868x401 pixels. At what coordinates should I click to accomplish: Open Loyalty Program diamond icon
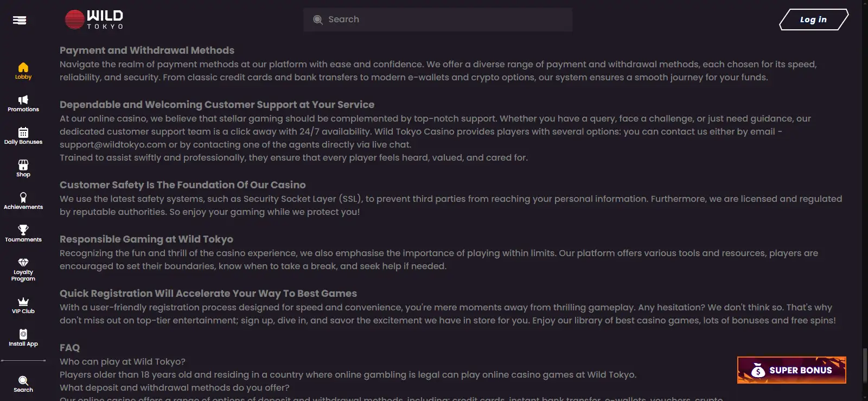(x=23, y=263)
